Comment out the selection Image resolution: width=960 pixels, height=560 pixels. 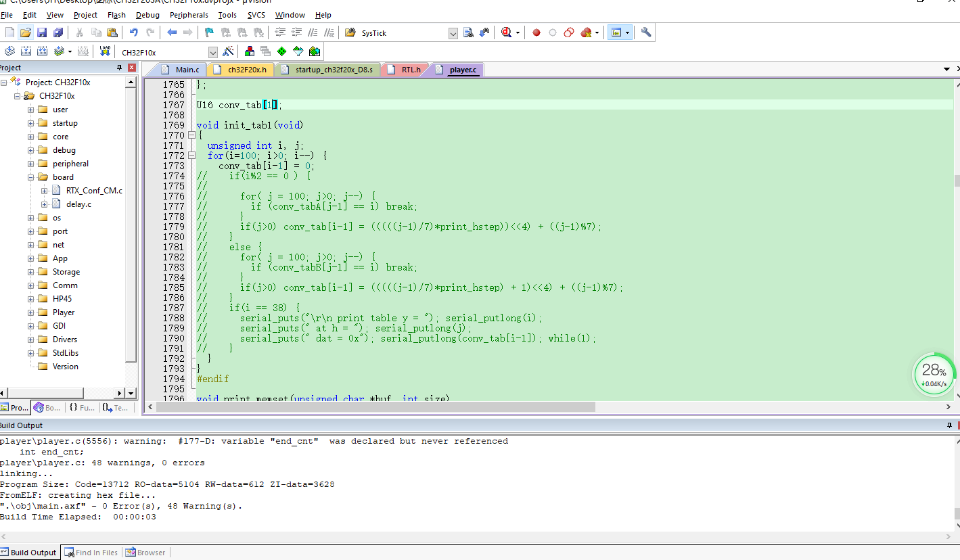point(313,32)
